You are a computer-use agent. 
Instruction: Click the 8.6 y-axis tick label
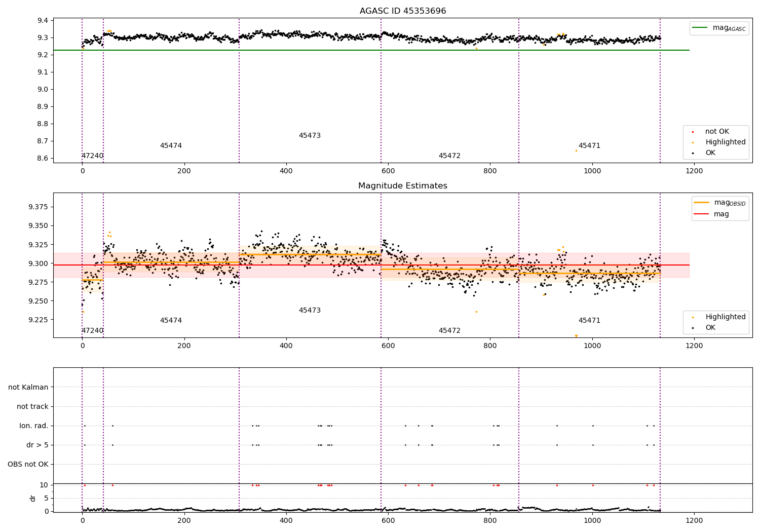(x=43, y=159)
